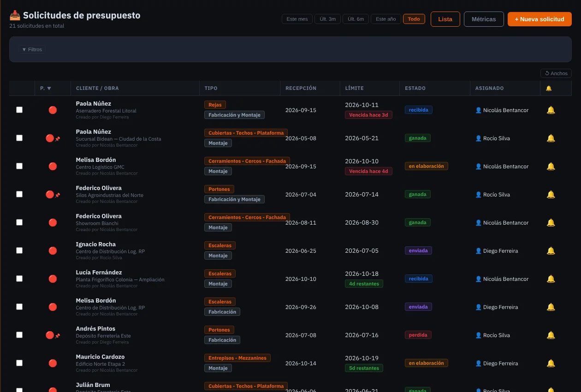Click red priority dot for Centro Logístico GMC

pyautogui.click(x=53, y=166)
